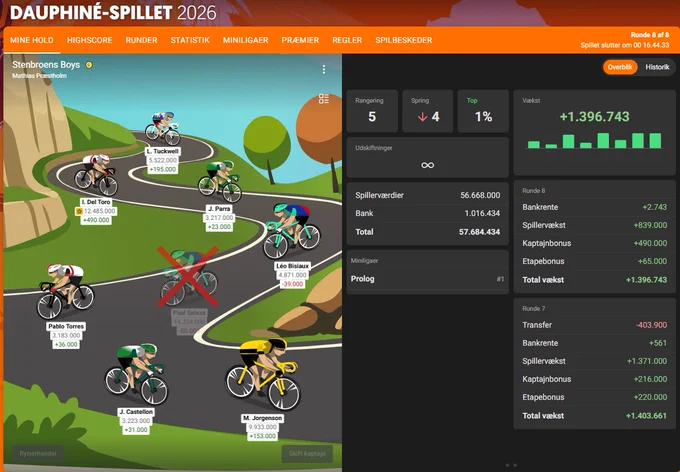Image resolution: width=680 pixels, height=472 pixels.
Task: Click Runde 7 Spillervækst +1.371.000
Action: [x=647, y=361]
